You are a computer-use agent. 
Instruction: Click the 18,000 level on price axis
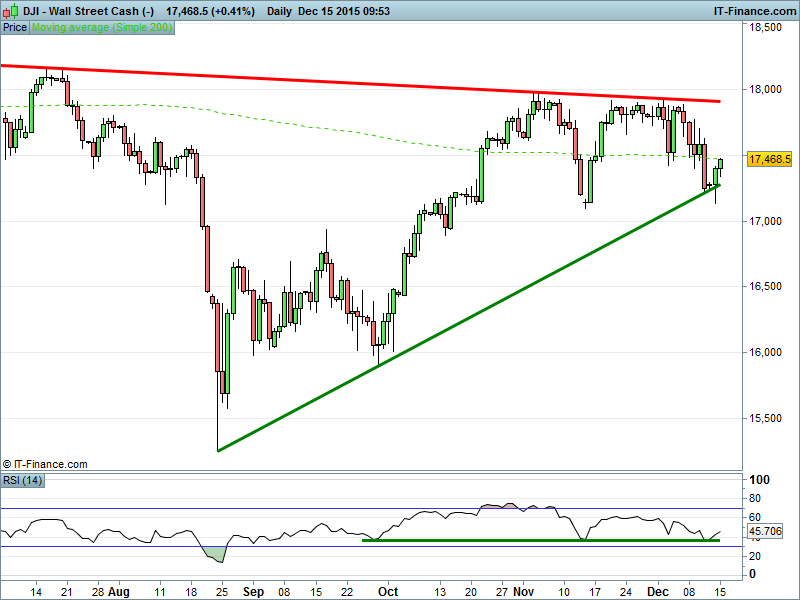click(767, 89)
